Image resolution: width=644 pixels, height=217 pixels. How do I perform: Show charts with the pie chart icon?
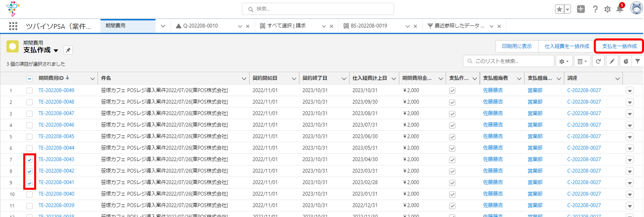(626, 61)
